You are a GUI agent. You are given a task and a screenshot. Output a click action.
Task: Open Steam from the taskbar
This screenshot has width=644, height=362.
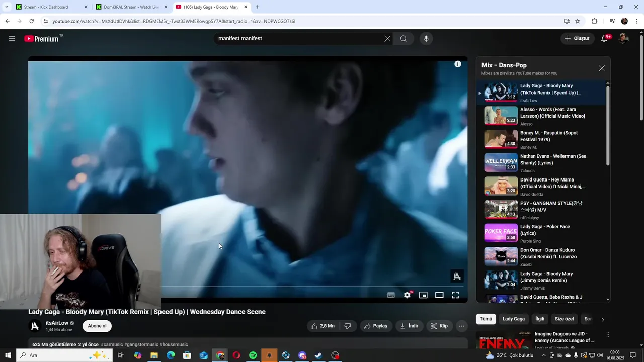tap(318, 355)
